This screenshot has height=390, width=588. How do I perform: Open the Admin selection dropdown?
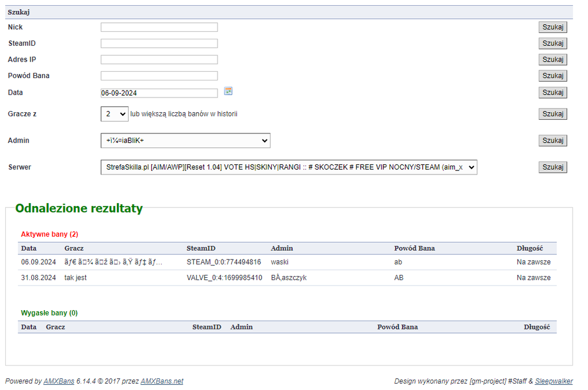185,140
